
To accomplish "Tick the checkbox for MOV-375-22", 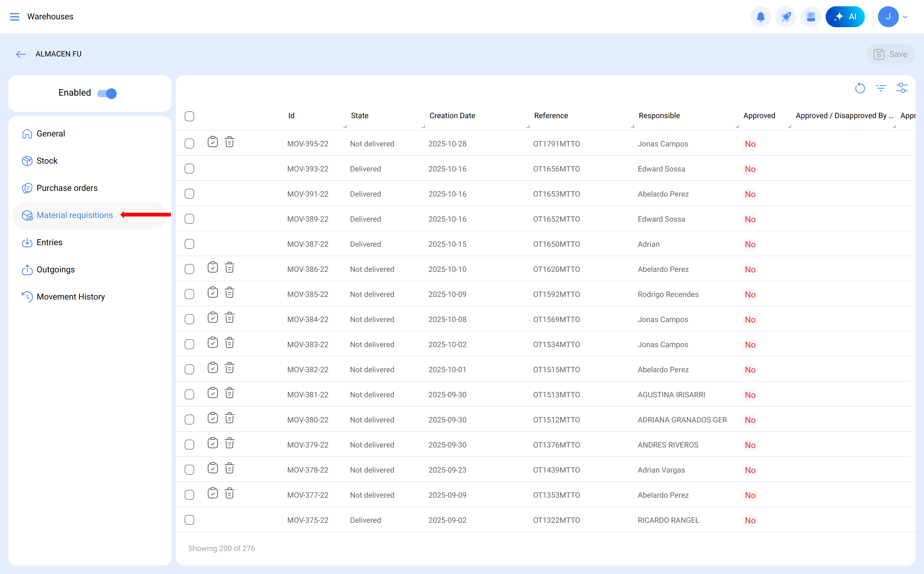I will pyautogui.click(x=189, y=520).
